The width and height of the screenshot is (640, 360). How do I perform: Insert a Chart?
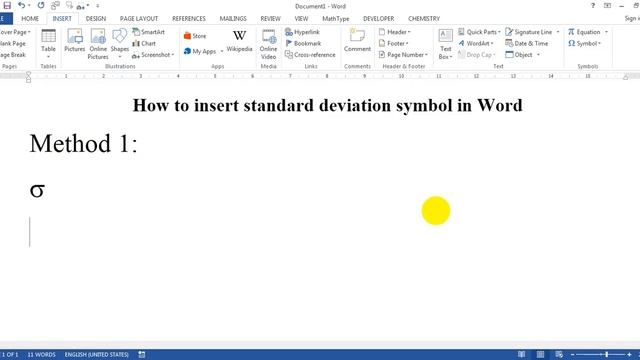point(144,43)
